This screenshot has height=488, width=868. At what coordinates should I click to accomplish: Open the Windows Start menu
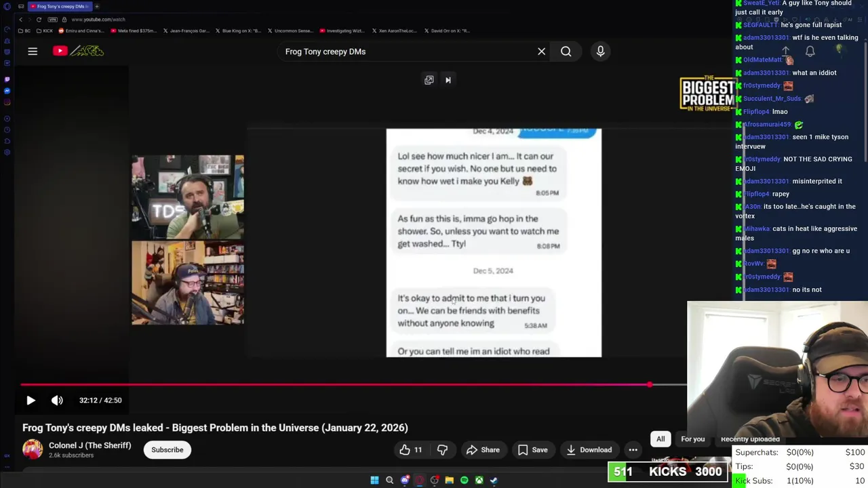(x=374, y=481)
